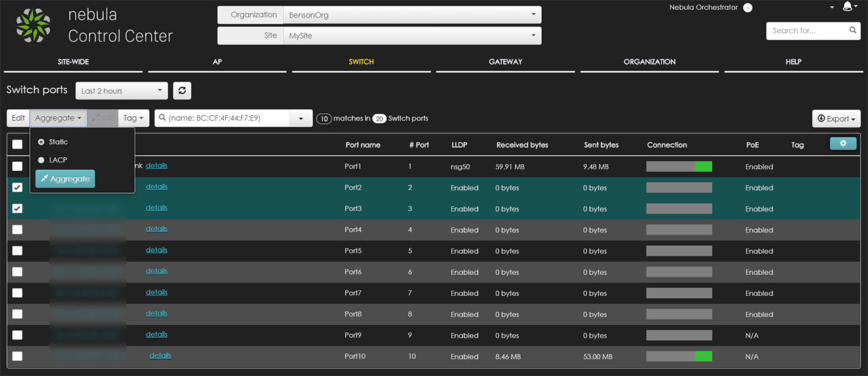Open the notifications bell icon

847,7
